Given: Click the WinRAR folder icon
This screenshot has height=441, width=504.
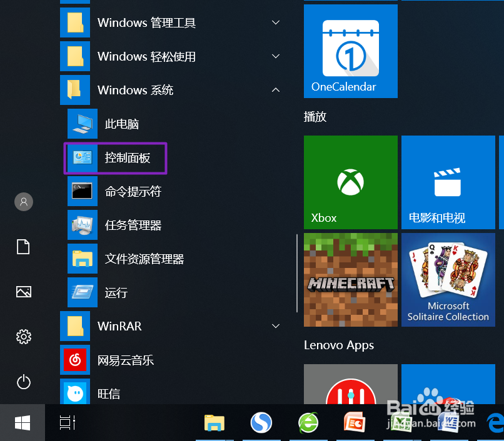Looking at the screenshot, I should [x=75, y=326].
